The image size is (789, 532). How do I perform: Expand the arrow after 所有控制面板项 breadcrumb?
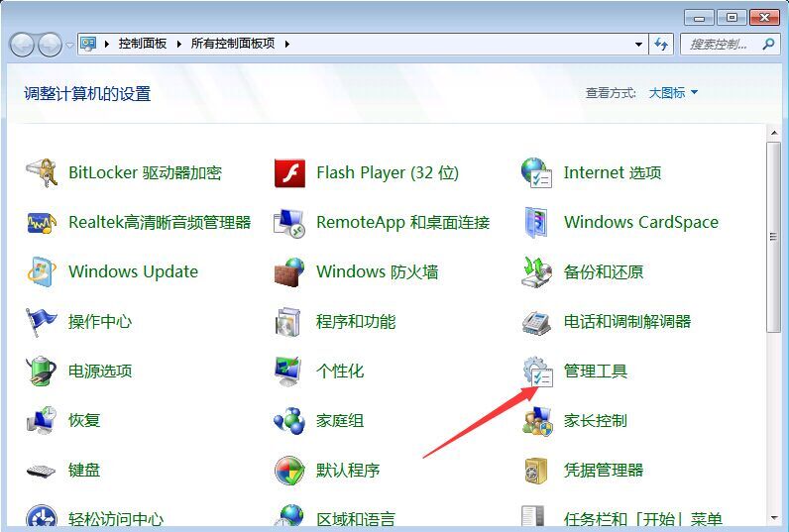click(286, 44)
